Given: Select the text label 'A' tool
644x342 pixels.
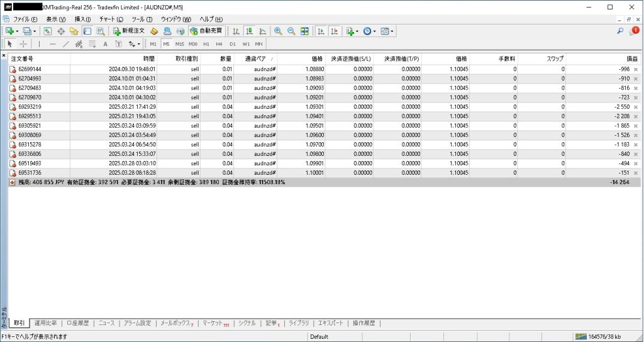Looking at the screenshot, I should click(105, 44).
